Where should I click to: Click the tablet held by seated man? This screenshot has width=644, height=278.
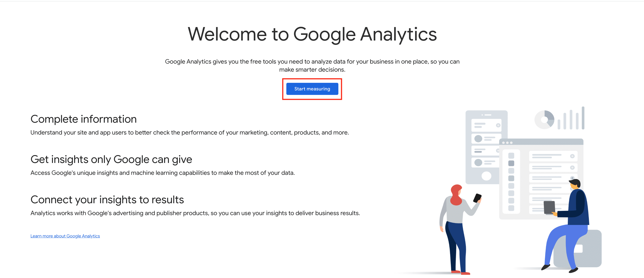549,207
